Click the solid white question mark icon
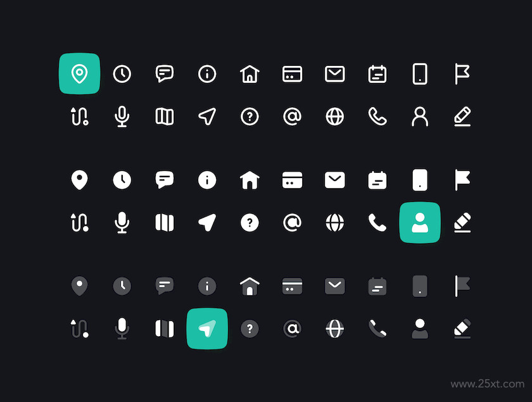Image resolution: width=532 pixels, height=402 pixels. tap(250, 223)
